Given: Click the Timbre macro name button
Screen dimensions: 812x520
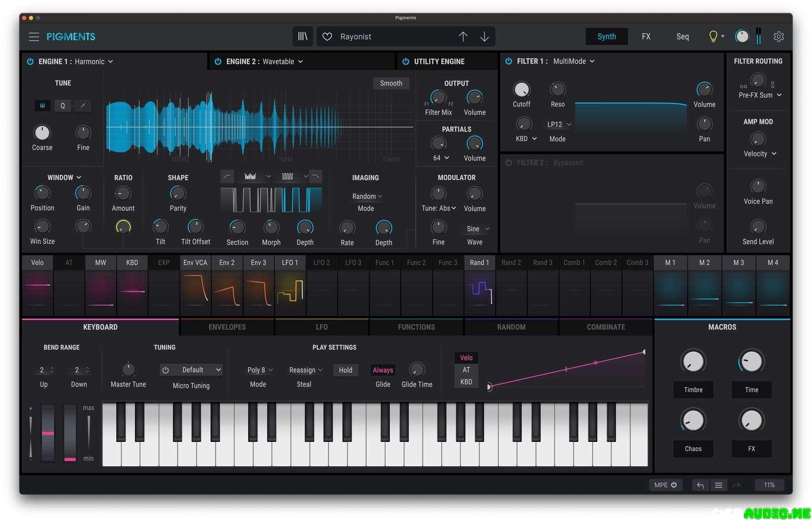Looking at the screenshot, I should (693, 390).
